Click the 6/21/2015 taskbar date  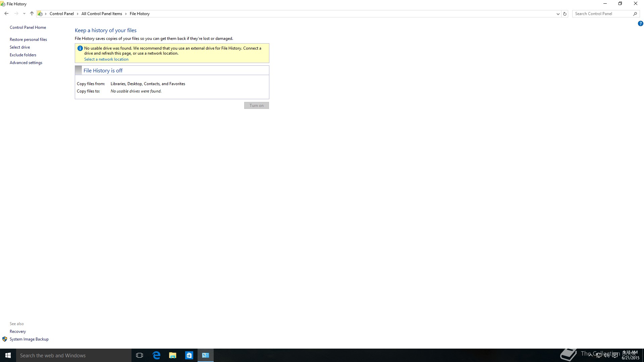(631, 358)
